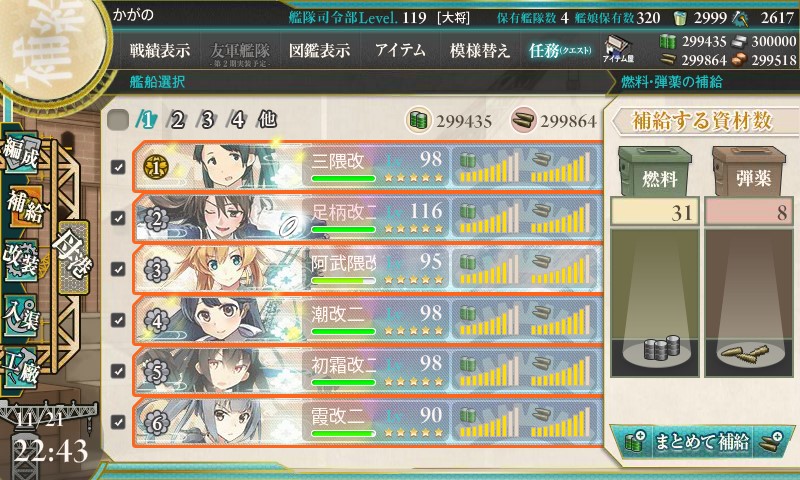Open the 工廠 factory sidebar icon
Image resolution: width=800 pixels, height=480 pixels.
click(x=21, y=367)
